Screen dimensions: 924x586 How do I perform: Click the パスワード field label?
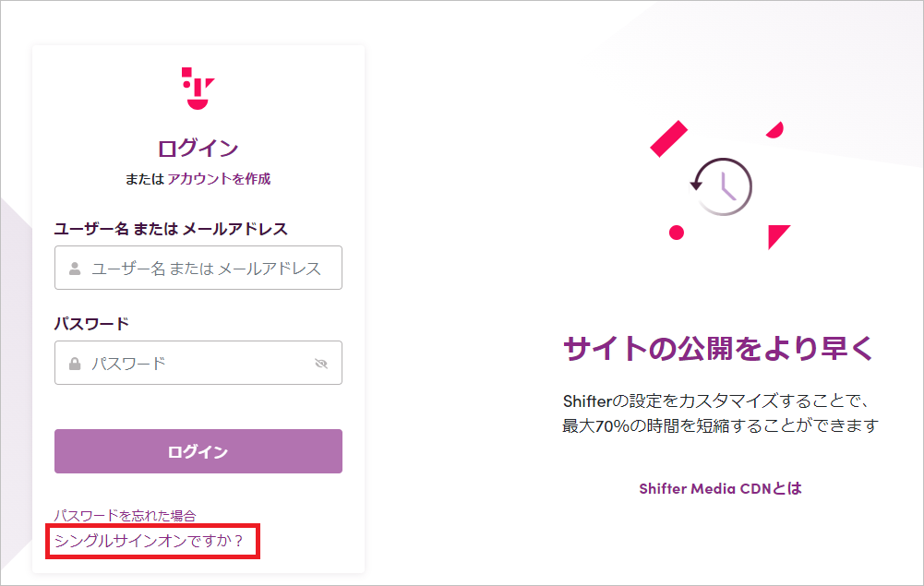click(91, 324)
